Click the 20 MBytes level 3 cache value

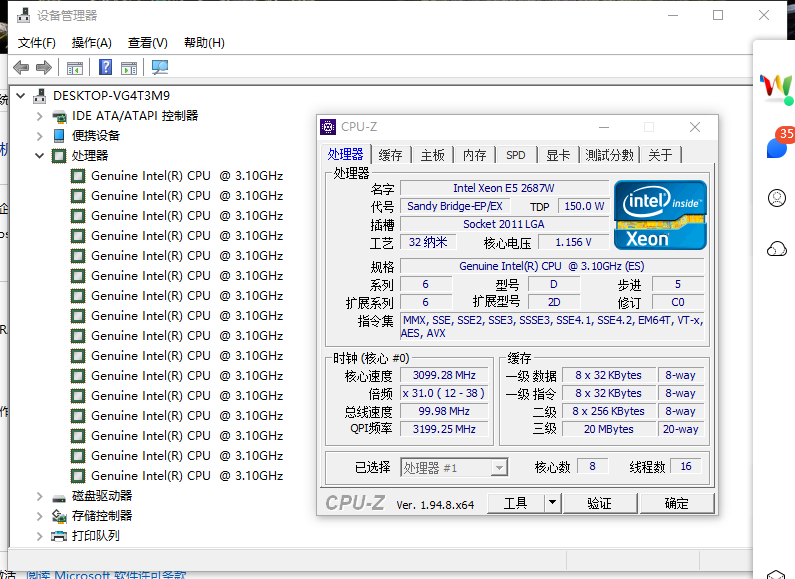tap(608, 429)
